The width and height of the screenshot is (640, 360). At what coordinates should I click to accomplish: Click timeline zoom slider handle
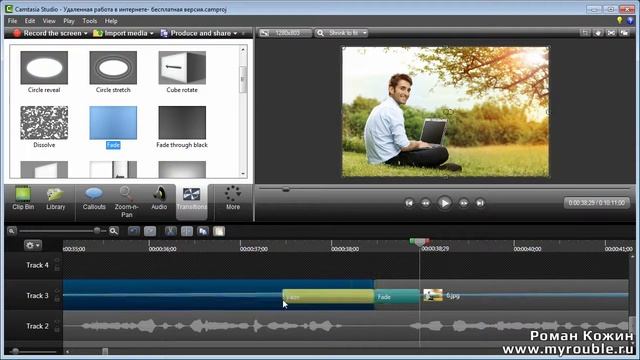[97, 231]
